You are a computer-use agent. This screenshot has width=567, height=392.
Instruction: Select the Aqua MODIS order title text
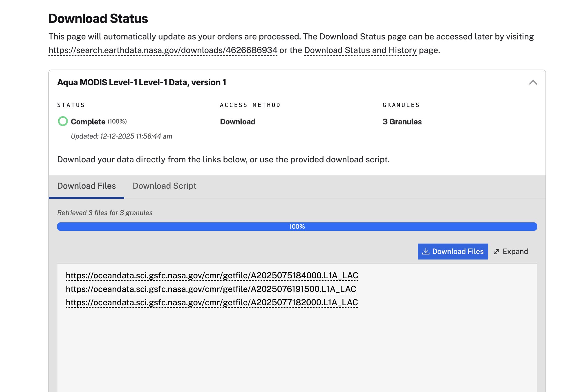click(x=142, y=82)
